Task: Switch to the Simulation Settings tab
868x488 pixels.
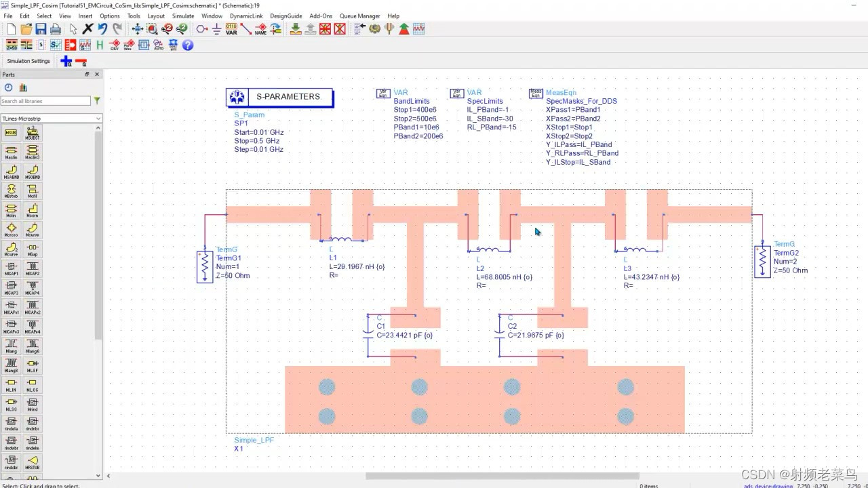Action: (28, 60)
